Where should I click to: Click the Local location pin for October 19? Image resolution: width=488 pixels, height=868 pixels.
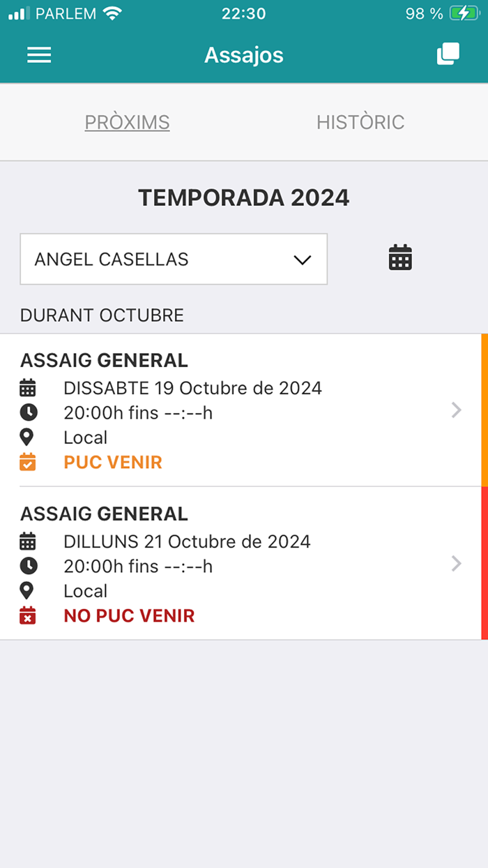pos(28,437)
